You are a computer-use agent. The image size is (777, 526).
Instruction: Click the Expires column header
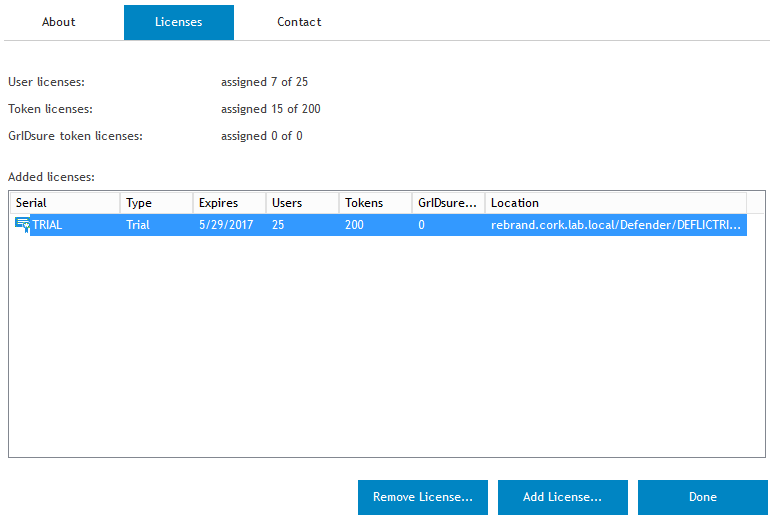pos(229,203)
